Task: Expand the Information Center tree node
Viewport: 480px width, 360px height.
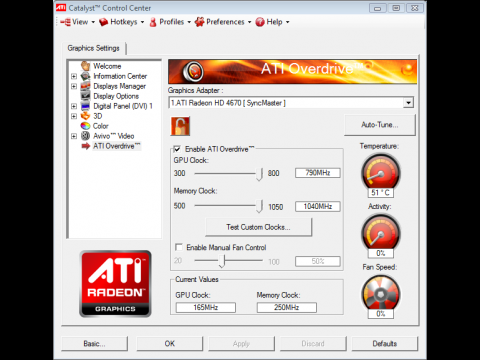Action: click(x=74, y=76)
